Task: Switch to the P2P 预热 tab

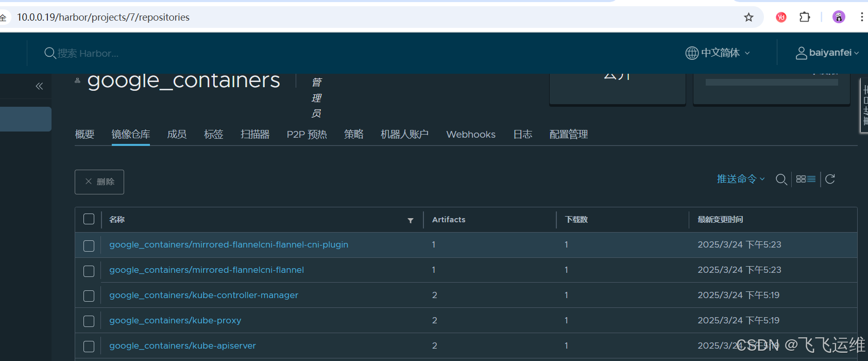Action: 307,134
